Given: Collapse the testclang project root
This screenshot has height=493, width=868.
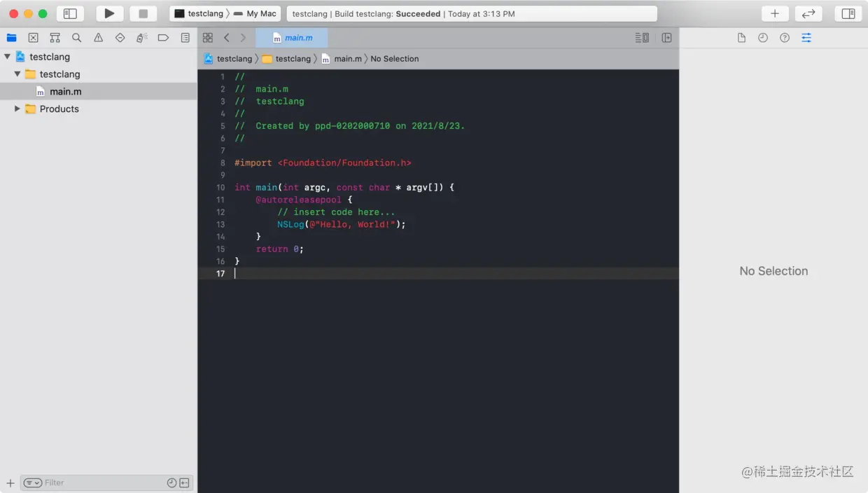Looking at the screenshot, I should pos(7,57).
